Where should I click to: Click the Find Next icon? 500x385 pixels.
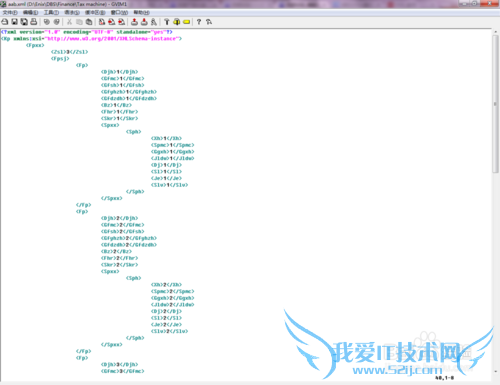coord(112,22)
